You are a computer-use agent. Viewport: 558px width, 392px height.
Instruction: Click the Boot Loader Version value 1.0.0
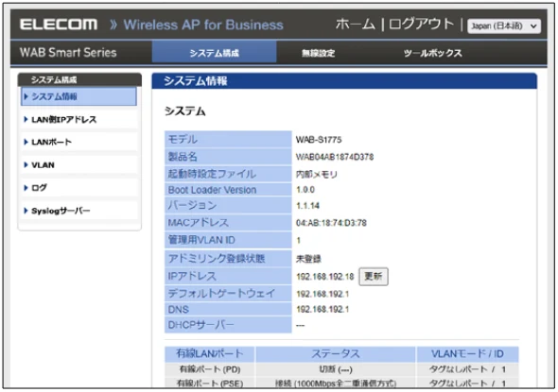pos(305,190)
